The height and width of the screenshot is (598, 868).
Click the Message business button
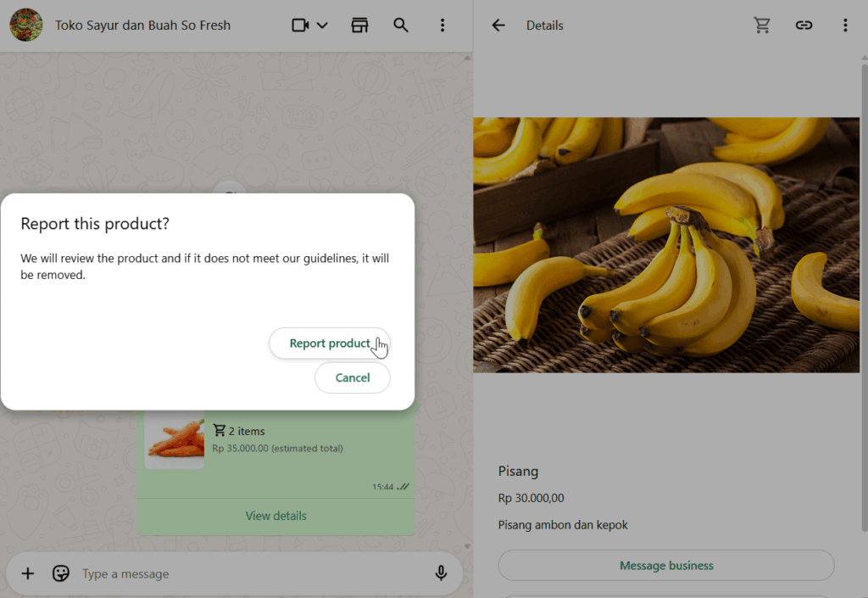click(x=666, y=566)
